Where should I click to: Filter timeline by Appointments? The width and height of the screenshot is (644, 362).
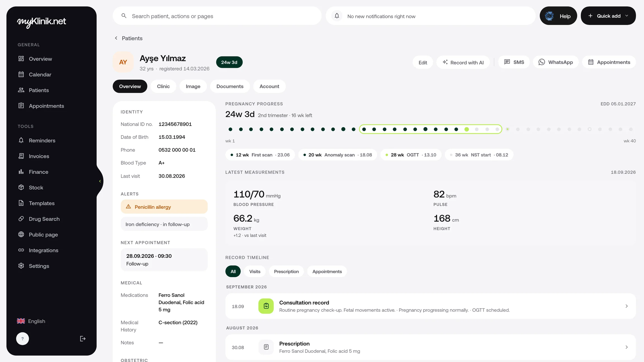pos(327,271)
